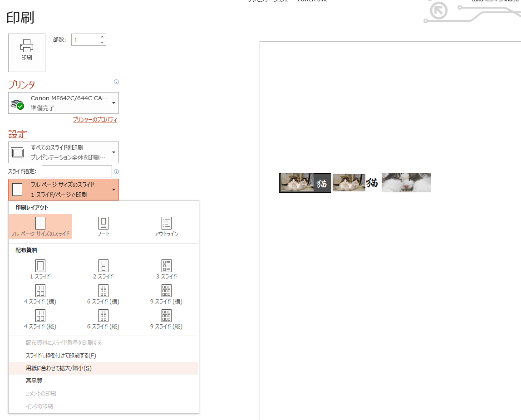The width and height of the screenshot is (521, 420).
Task: Open プリンターのプロパティ link
Action: point(95,120)
